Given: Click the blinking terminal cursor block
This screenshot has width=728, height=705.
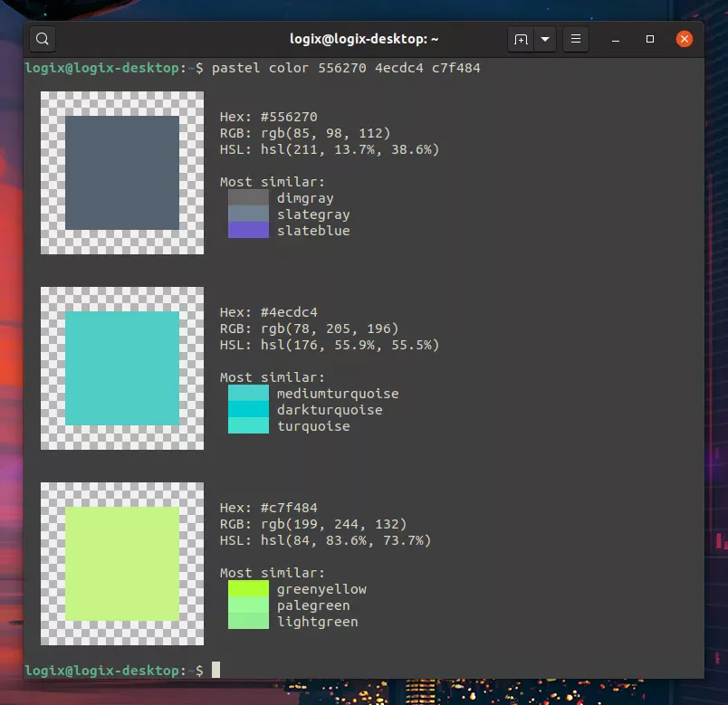Looking at the screenshot, I should pos(215,670).
